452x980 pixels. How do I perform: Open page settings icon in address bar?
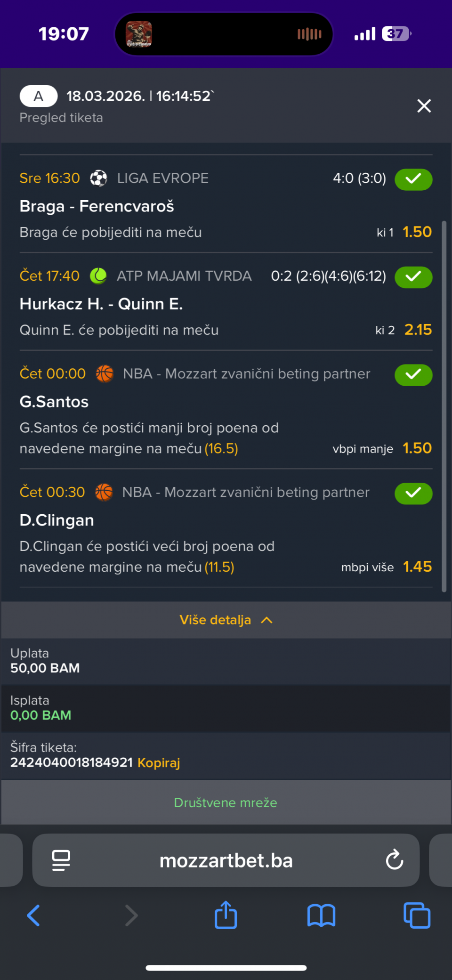click(61, 860)
